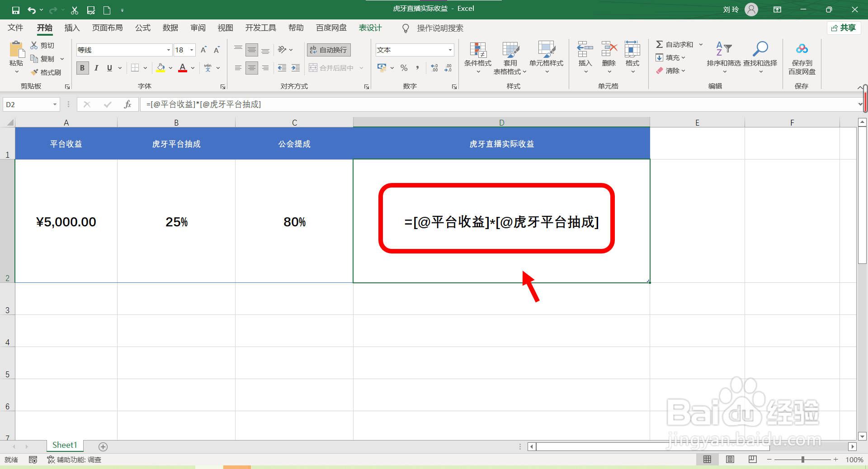
Task: Click Save to Baidu Netdisk icon
Action: [802, 49]
